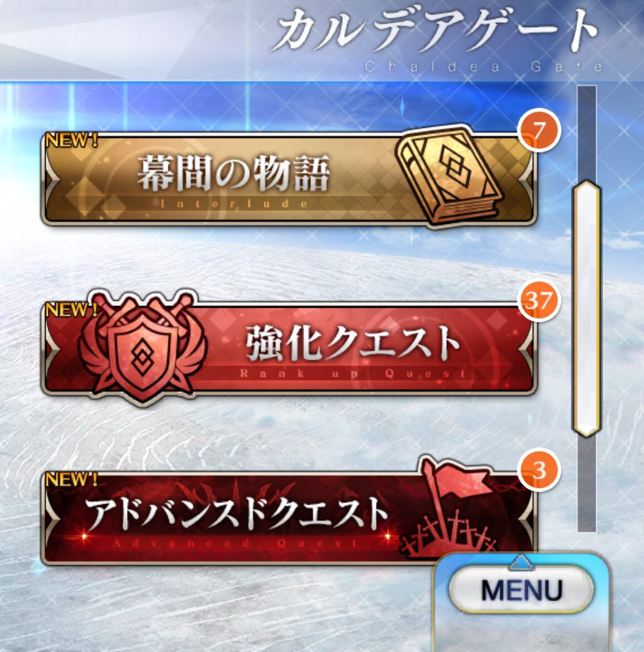Image resolution: width=644 pixels, height=652 pixels.
Task: Tap the orange 37 notification badge
Action: (x=539, y=300)
